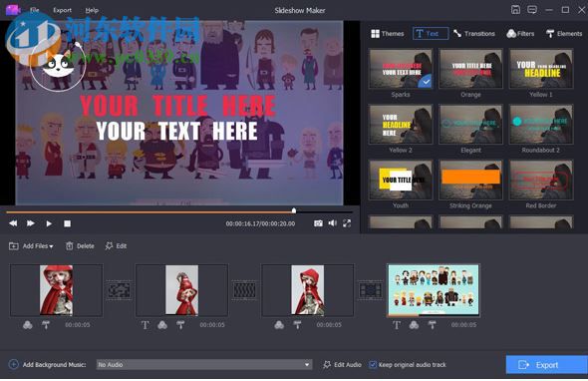This screenshot has width=588, height=381.
Task: Open the File menu
Action: click(x=35, y=10)
